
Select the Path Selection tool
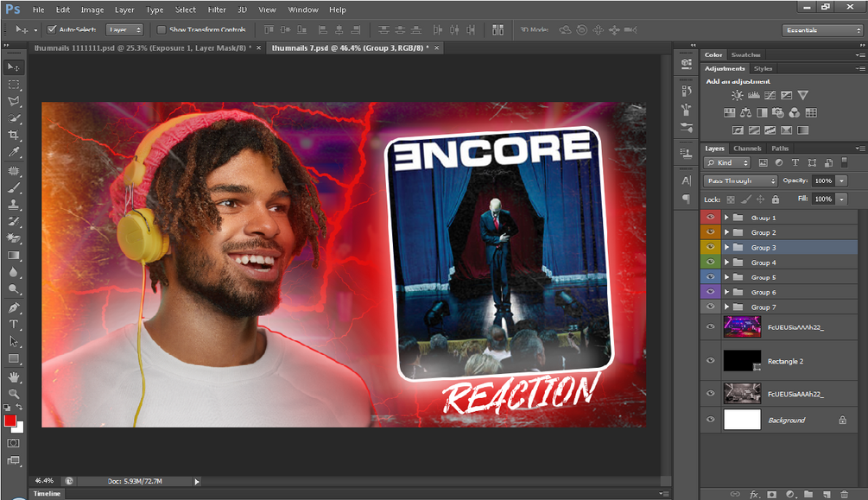(x=13, y=341)
